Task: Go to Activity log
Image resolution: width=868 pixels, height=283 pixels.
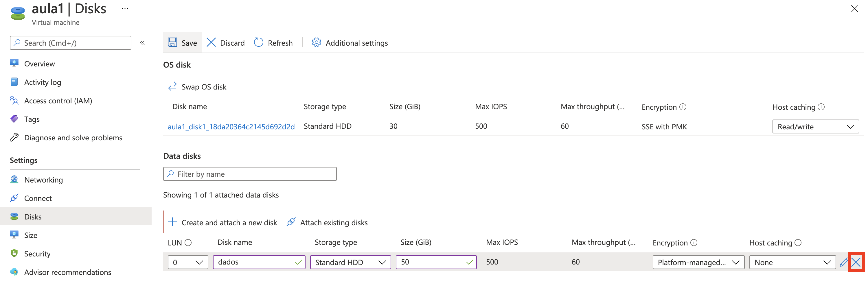Action: (43, 82)
